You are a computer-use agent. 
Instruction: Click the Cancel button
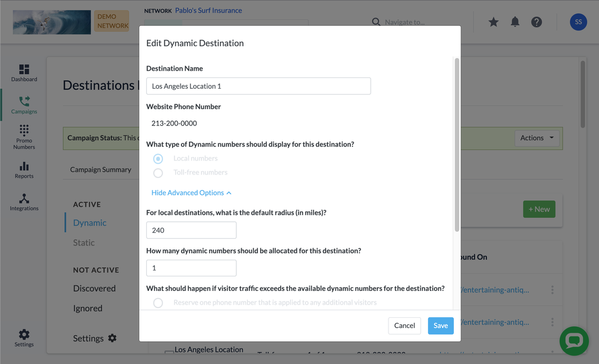404,326
